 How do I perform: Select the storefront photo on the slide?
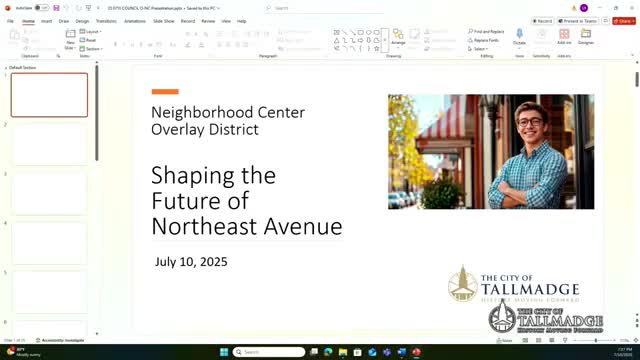(x=491, y=152)
